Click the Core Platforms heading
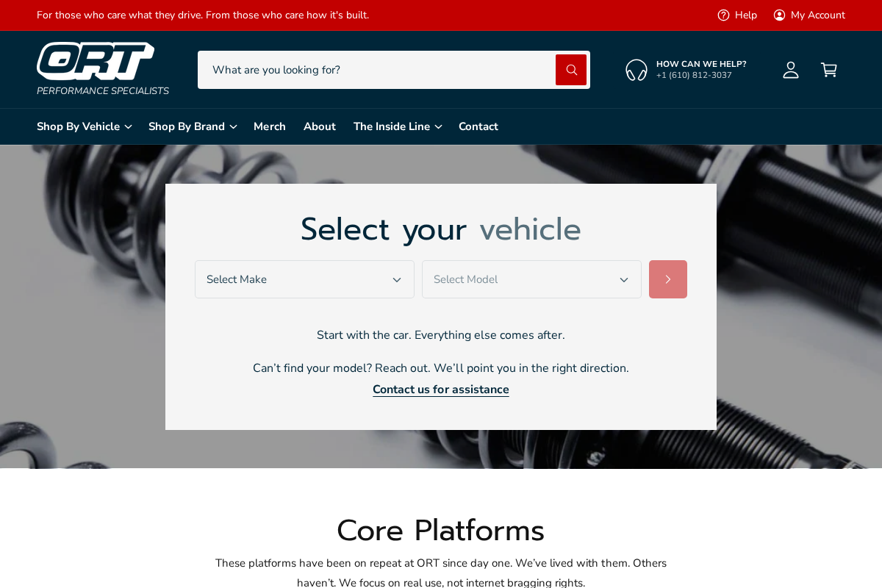 pyautogui.click(x=440, y=531)
